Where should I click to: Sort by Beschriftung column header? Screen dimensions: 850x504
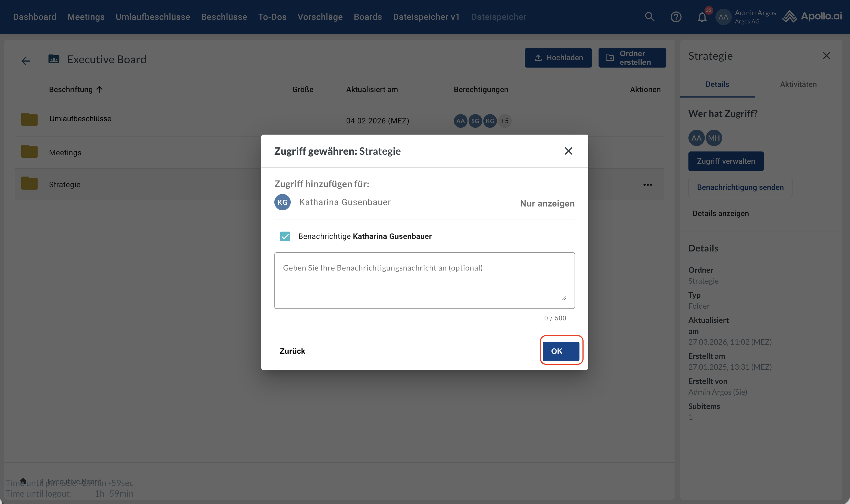coord(71,90)
